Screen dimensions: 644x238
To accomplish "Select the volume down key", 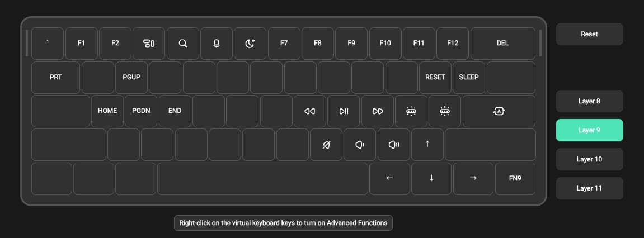I will 360,145.
